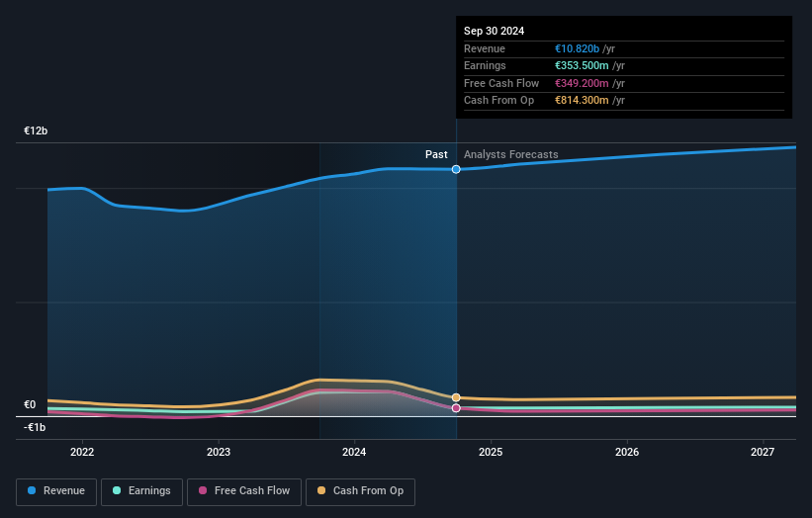
Task: Click the €10.820b revenue value
Action: [577, 48]
